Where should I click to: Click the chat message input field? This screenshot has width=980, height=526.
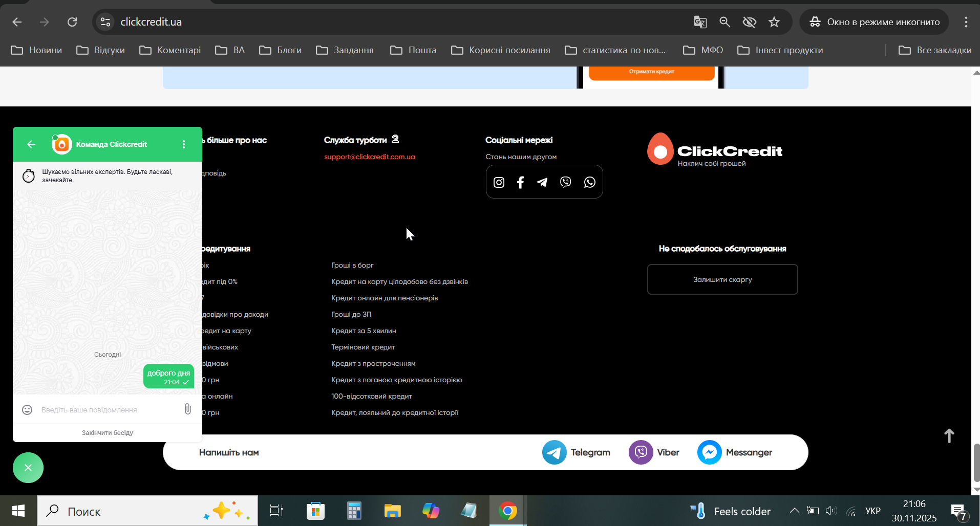click(x=109, y=410)
